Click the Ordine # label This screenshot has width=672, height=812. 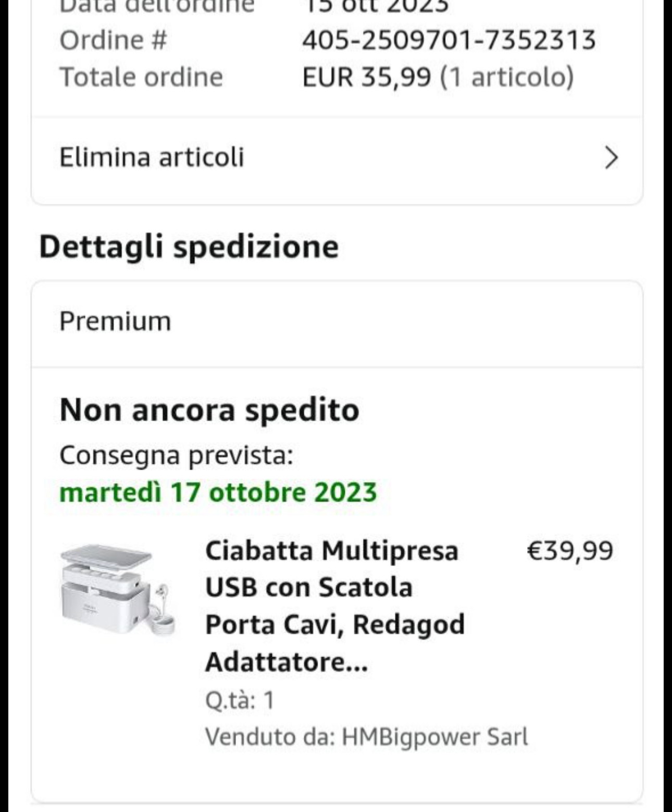113,40
